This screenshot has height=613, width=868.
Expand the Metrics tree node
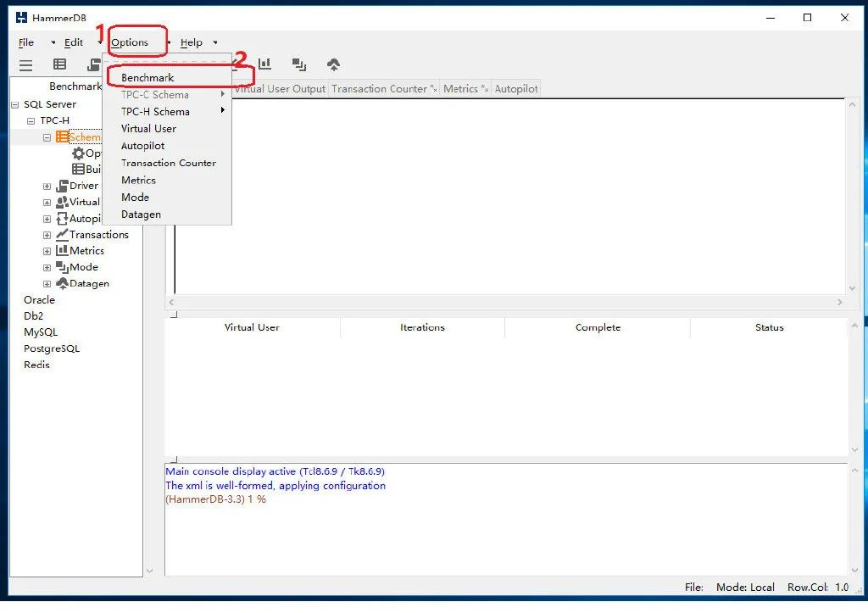click(x=47, y=252)
